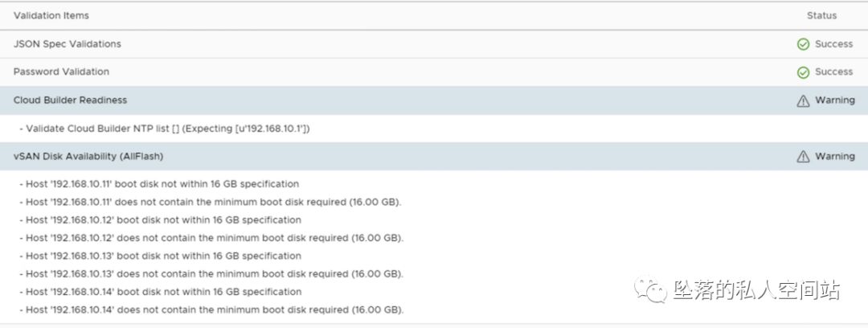Collapse the Cloud Builder Readiness section
The height and width of the screenshot is (328, 868).
pos(70,100)
